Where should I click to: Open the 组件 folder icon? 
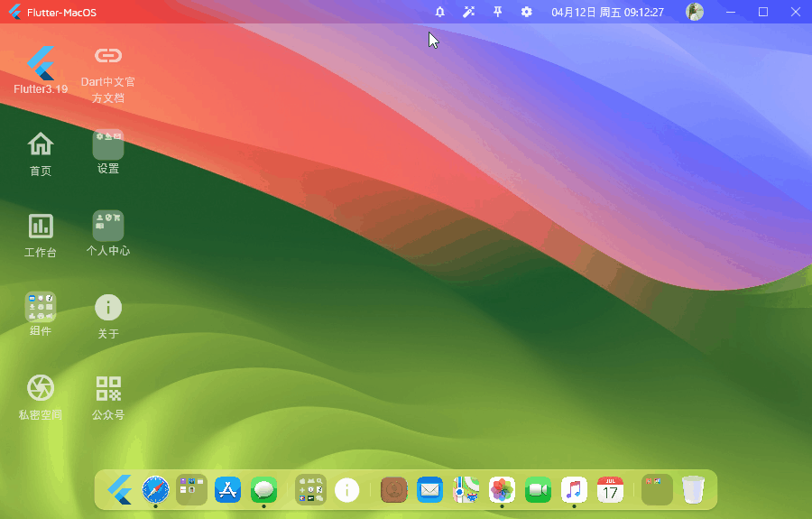(41, 314)
